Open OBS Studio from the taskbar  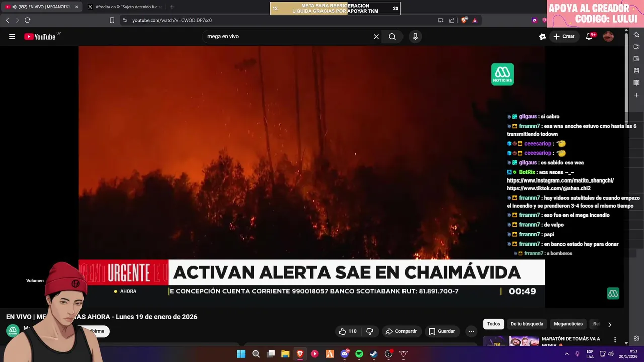click(388, 354)
